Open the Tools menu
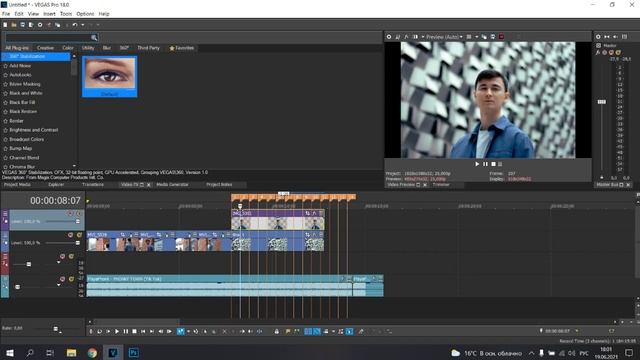 click(x=66, y=14)
